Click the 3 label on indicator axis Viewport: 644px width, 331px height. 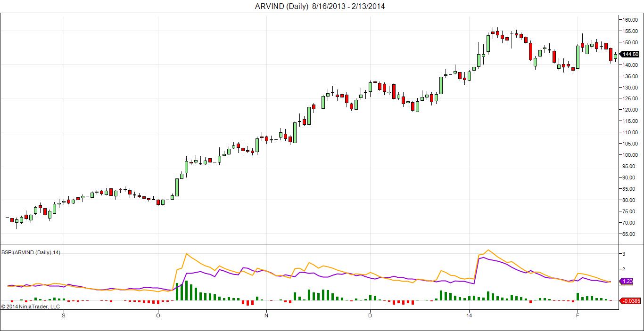(x=624, y=254)
